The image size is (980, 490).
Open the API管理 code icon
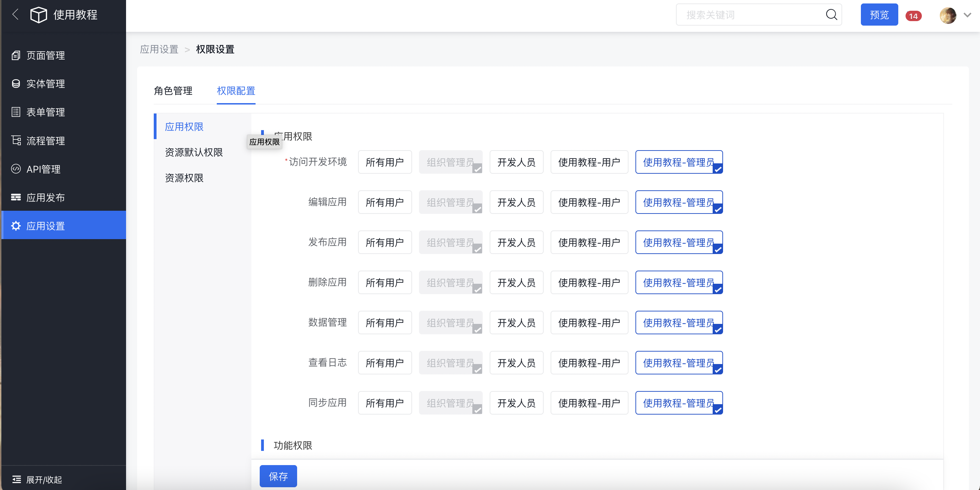[16, 169]
